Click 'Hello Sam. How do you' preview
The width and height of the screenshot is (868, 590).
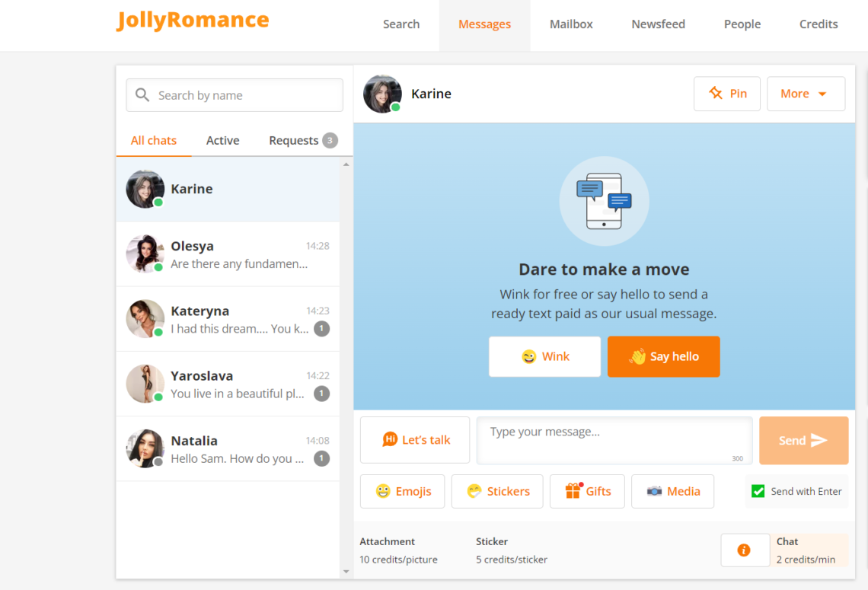238,458
